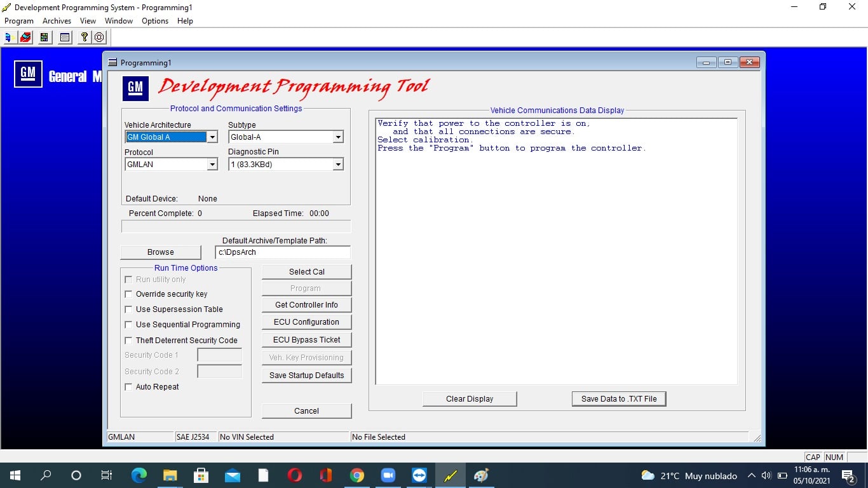The width and height of the screenshot is (868, 488).
Task: Open taskbar Search magnifier
Action: [46, 475]
